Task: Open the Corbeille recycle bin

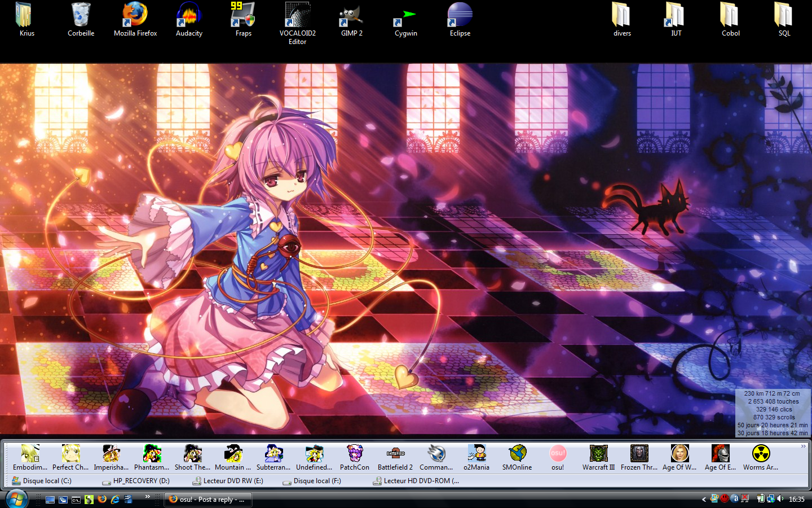Action: point(81,20)
